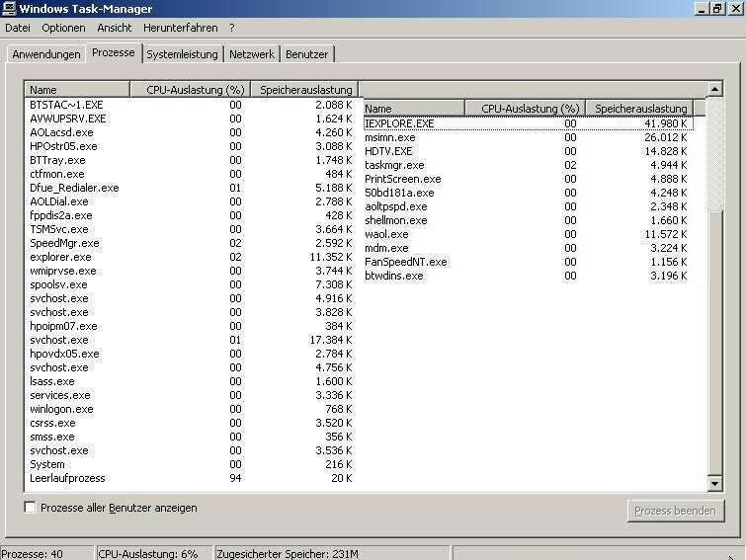Image resolution: width=746 pixels, height=560 pixels.
Task: Select the msimn.exe process
Action: click(526, 137)
